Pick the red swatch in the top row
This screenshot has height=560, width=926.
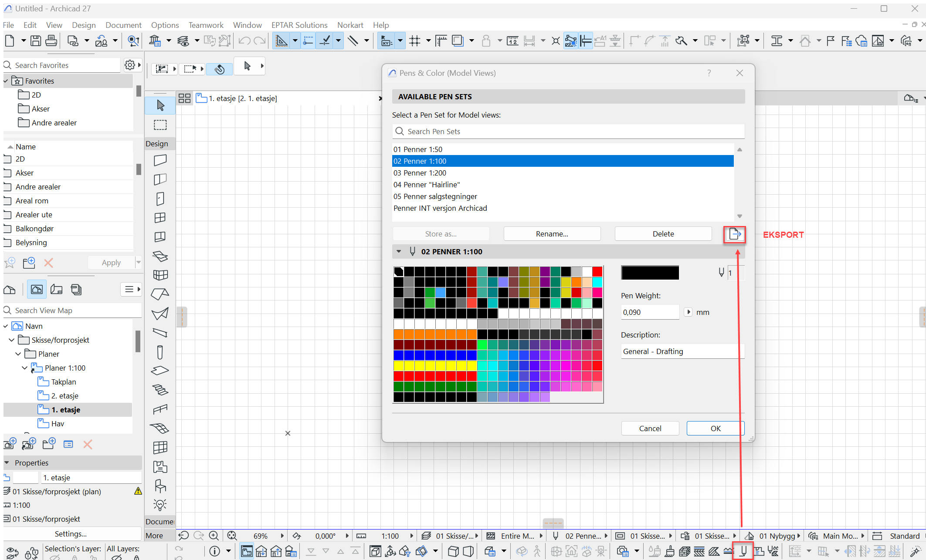pos(597,272)
